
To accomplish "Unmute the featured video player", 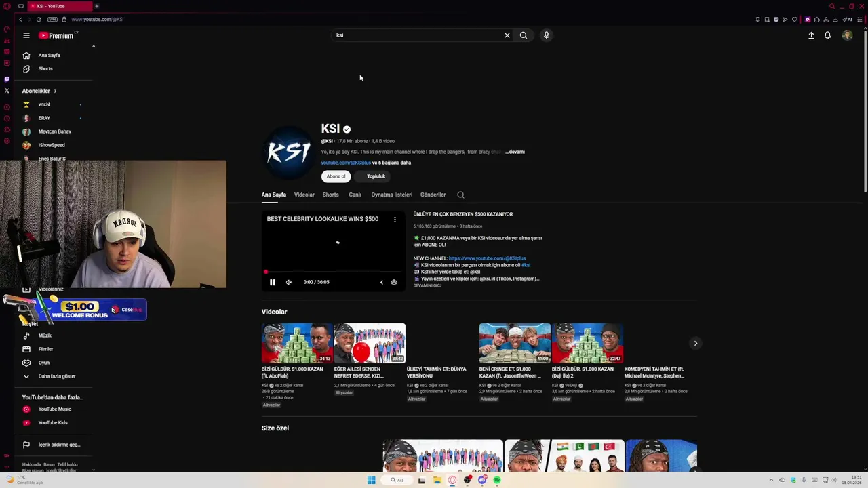I will click(289, 282).
